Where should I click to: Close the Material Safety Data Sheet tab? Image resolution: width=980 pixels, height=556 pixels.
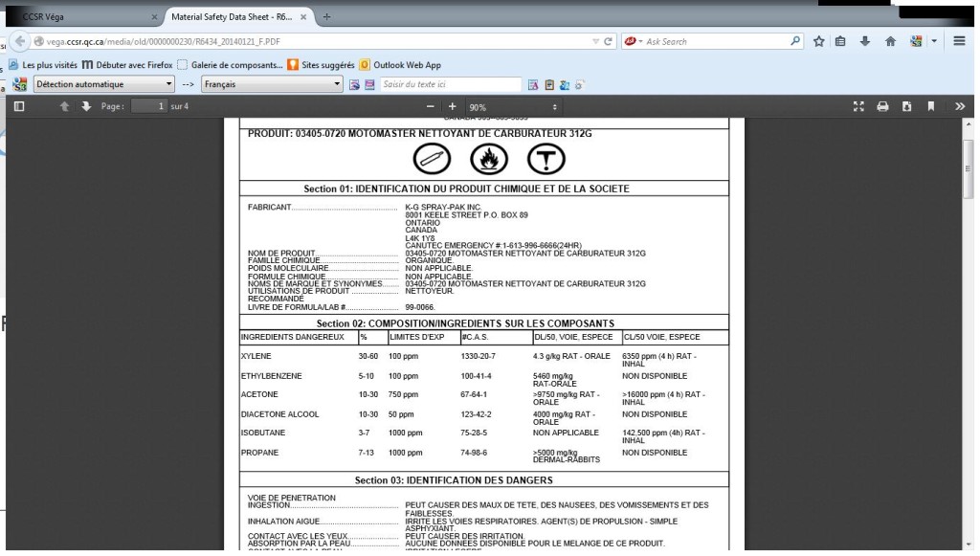coord(303,17)
